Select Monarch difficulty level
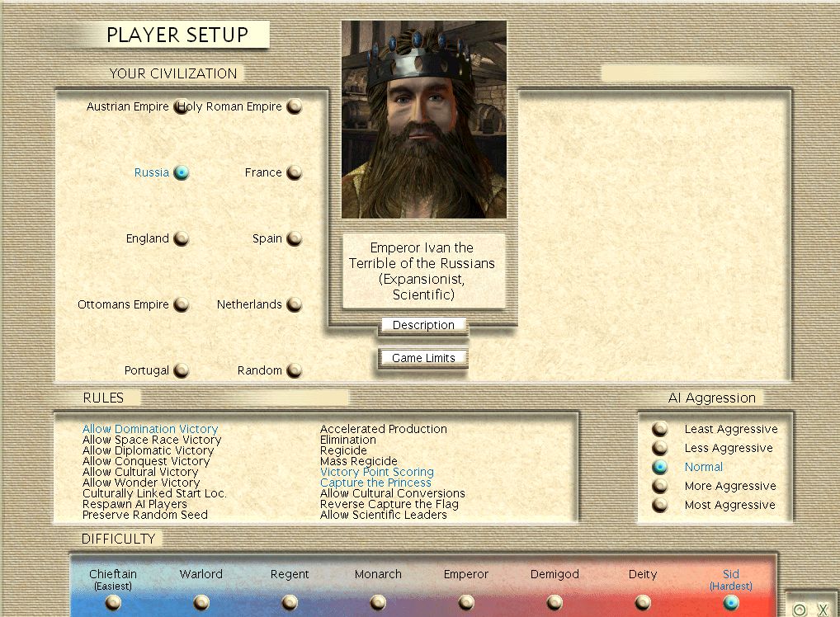 pos(378,603)
